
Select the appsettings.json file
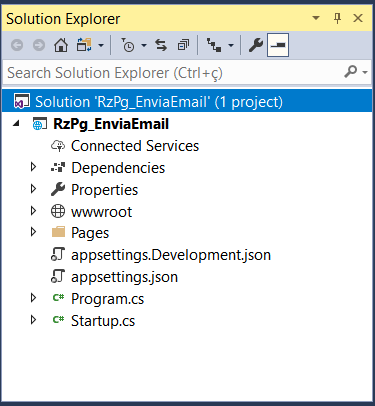[124, 277]
